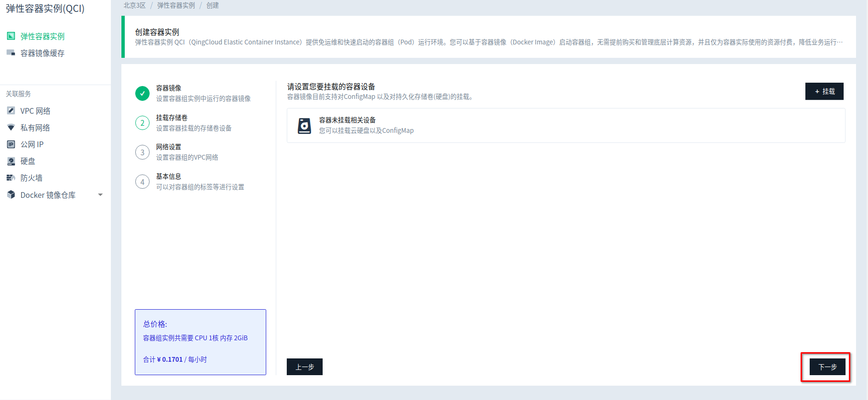868x400 pixels.
Task: Click the 硬盘 disk icon in sidebar
Action: pyautogui.click(x=11, y=161)
